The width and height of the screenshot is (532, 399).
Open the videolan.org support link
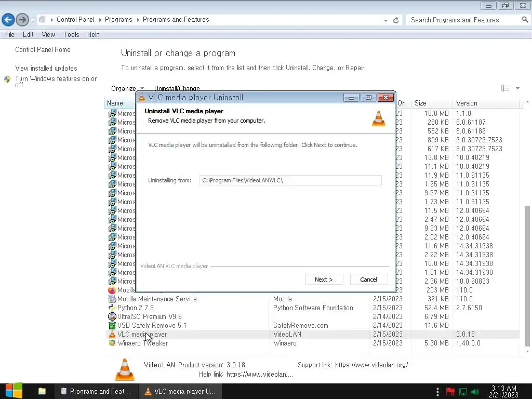click(x=371, y=365)
